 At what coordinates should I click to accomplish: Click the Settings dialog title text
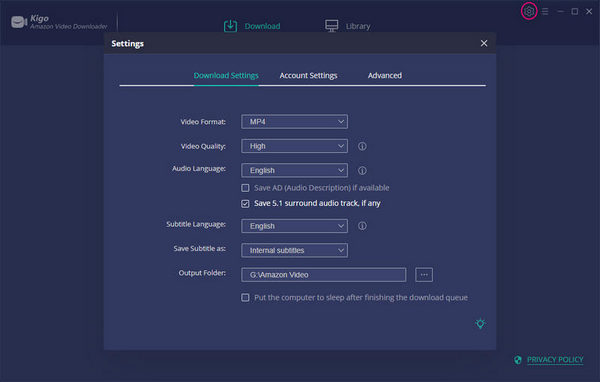pos(127,44)
